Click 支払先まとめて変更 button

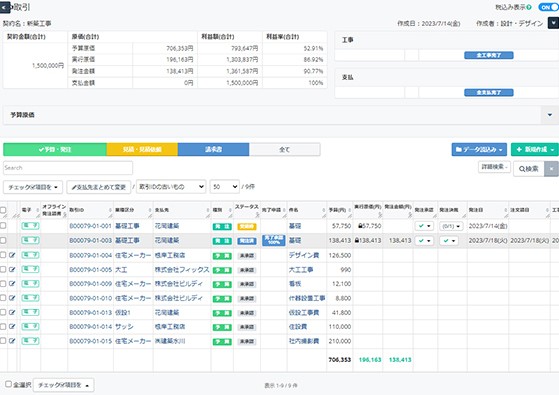tap(99, 187)
